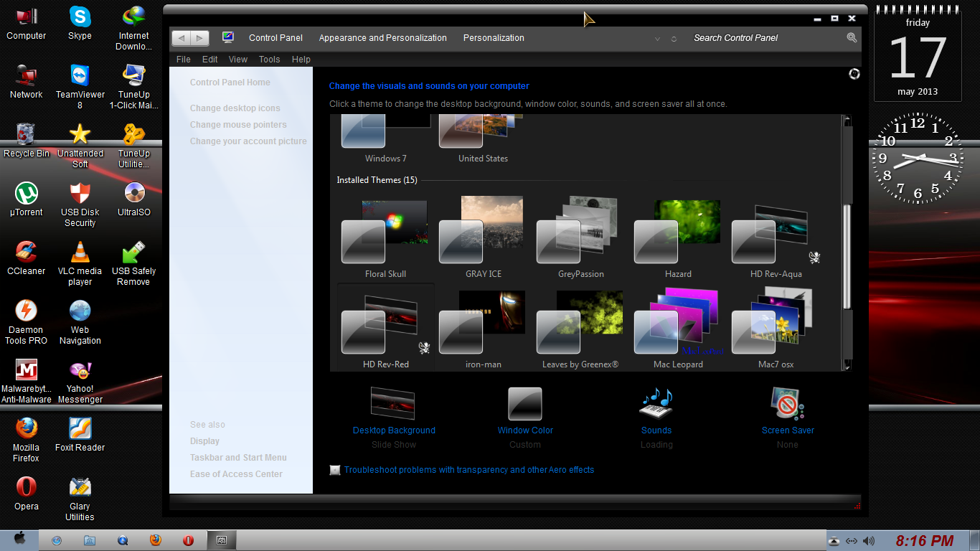Open the Help menu
This screenshot has width=980, height=551.
point(301,60)
